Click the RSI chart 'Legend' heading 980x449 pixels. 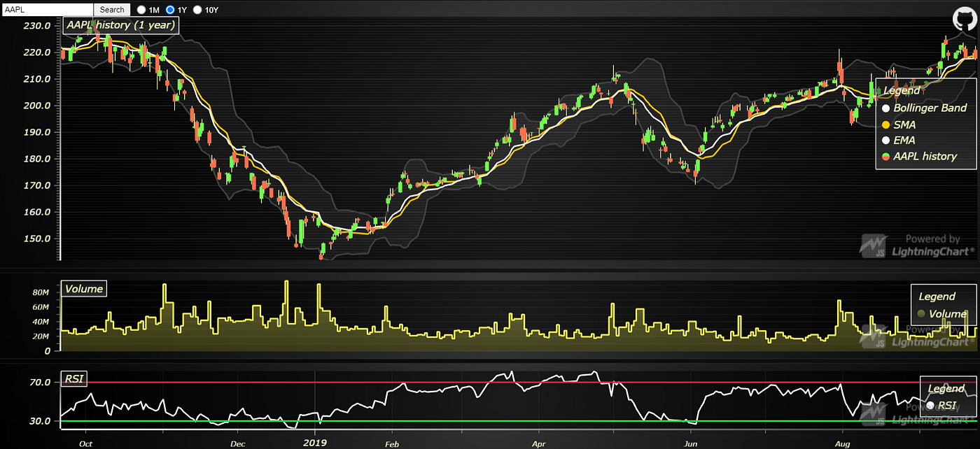point(946,389)
